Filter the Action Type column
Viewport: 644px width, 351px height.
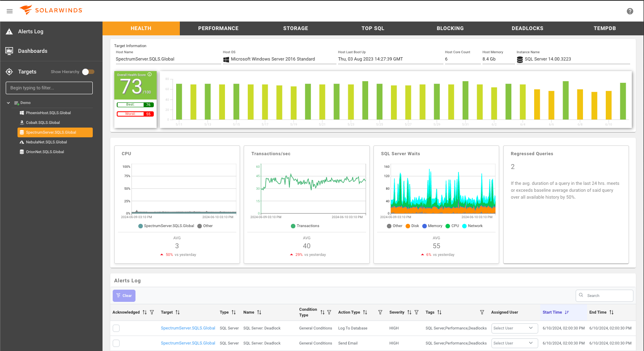[380, 312]
